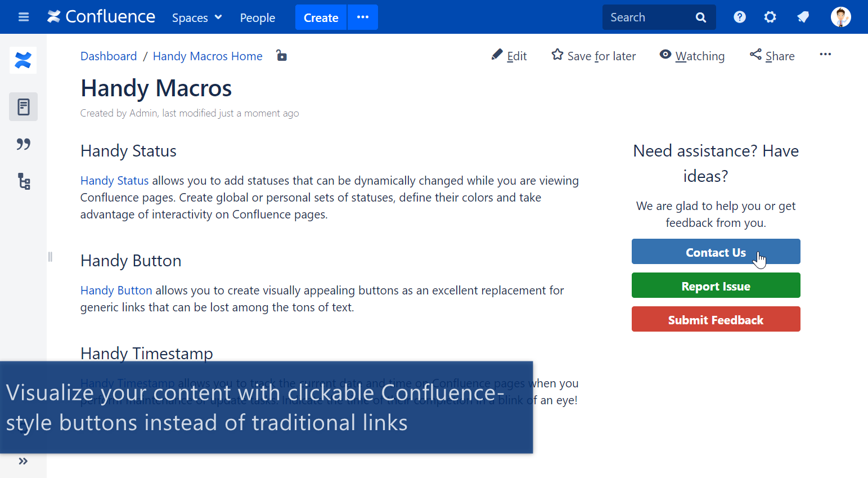Expand the Spaces dropdown
Image resolution: width=868 pixels, height=478 pixels.
pyautogui.click(x=197, y=17)
